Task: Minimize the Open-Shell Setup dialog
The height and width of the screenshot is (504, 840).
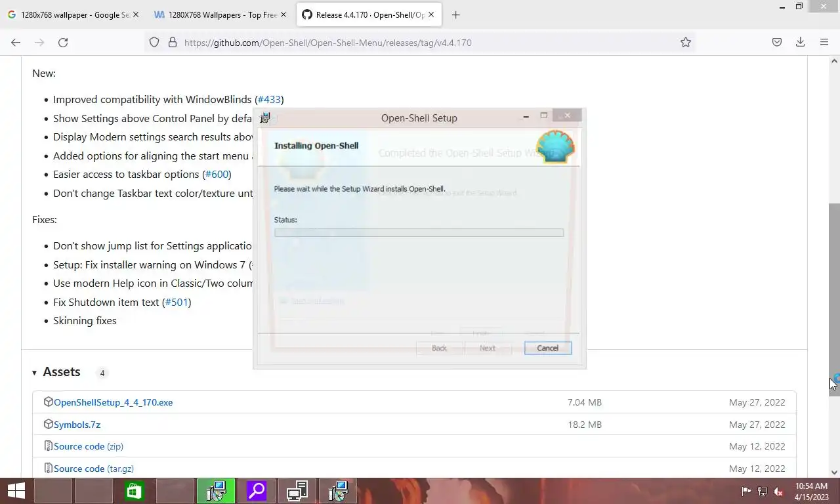Action: [526, 116]
